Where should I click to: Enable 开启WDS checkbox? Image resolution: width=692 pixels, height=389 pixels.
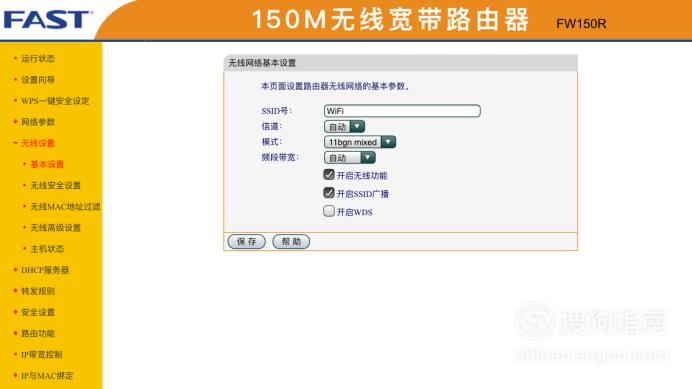329,211
